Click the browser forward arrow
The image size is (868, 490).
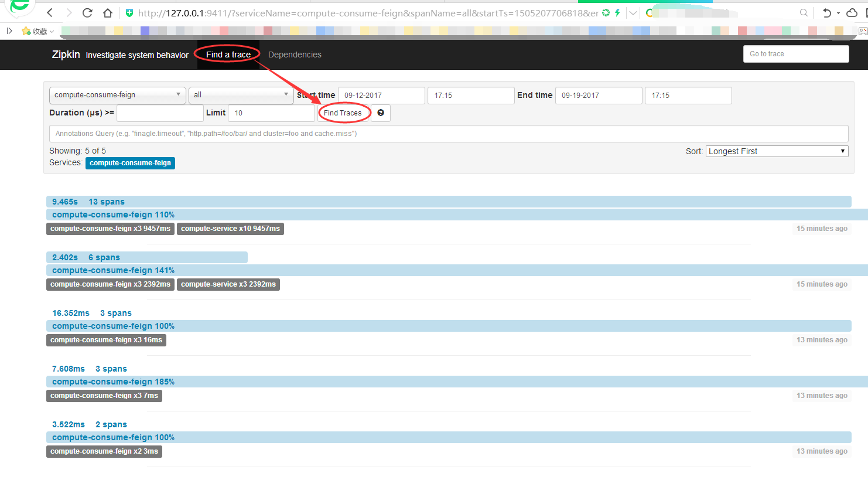(x=69, y=13)
